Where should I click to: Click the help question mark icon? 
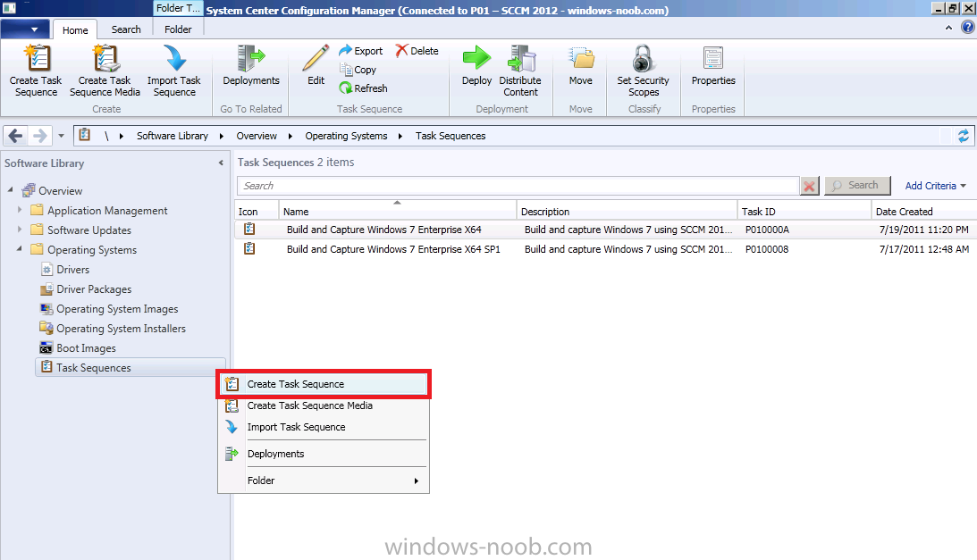point(968,28)
